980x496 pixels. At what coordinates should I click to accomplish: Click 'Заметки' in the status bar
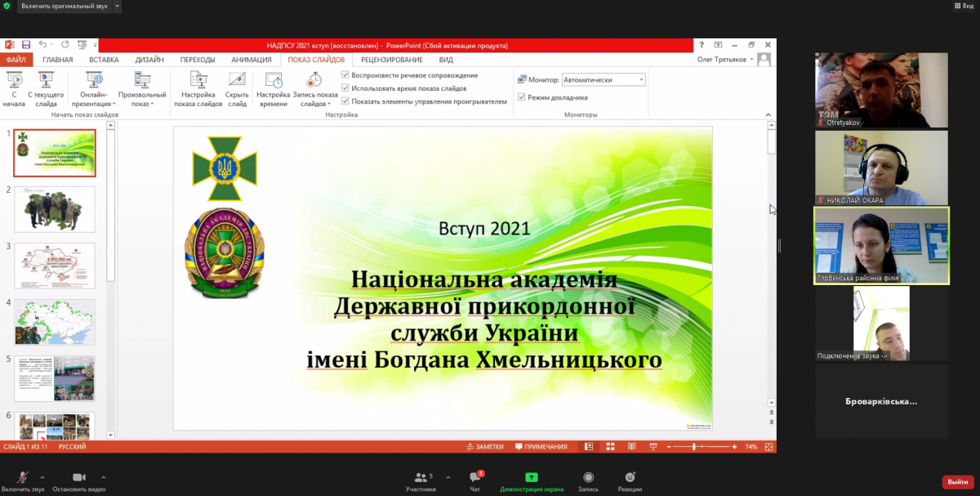(x=485, y=447)
